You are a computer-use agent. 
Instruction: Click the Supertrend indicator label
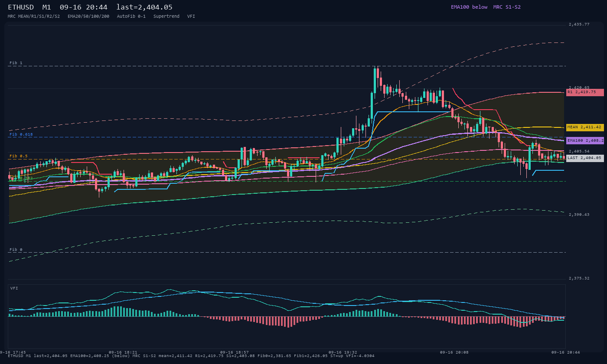(166, 16)
